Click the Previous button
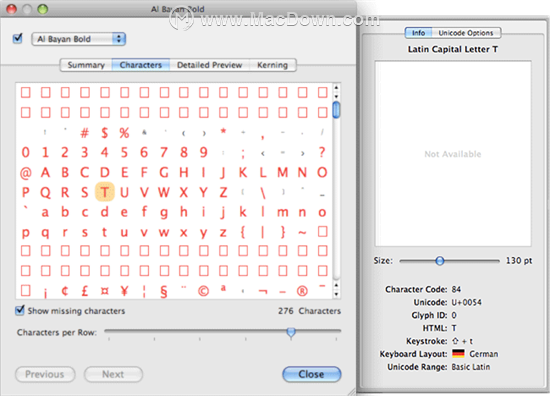550x396 pixels. click(x=45, y=374)
